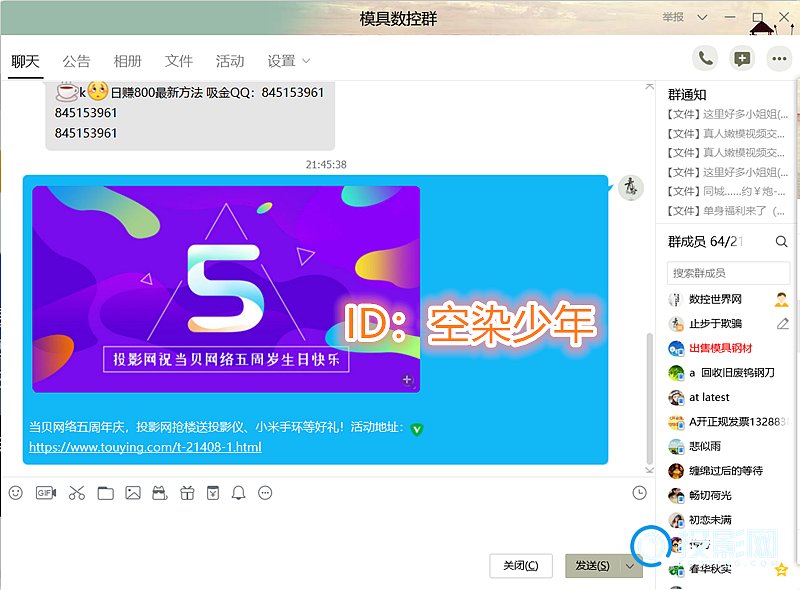
Task: Switch to the 聊天 tab
Action: 26,61
